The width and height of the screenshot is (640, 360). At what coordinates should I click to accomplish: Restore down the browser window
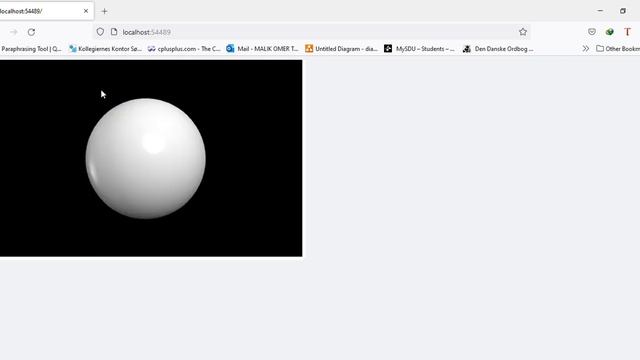pos(623,11)
